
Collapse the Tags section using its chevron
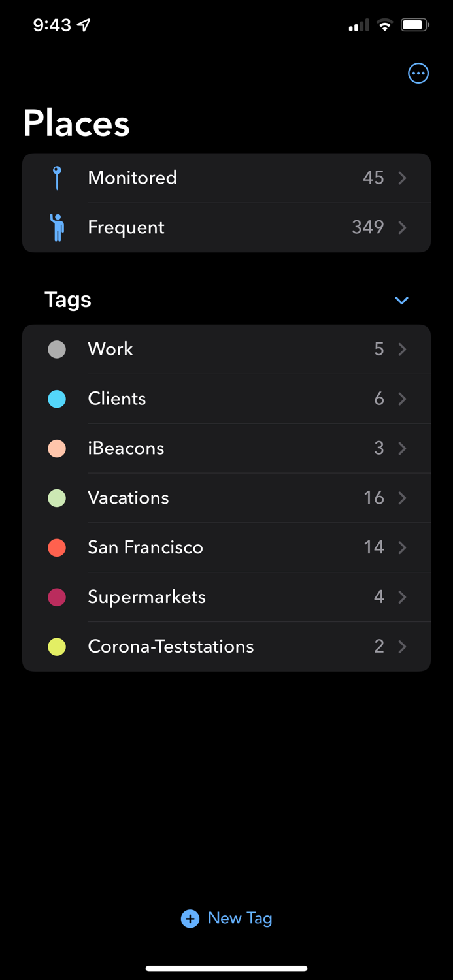[x=401, y=301]
